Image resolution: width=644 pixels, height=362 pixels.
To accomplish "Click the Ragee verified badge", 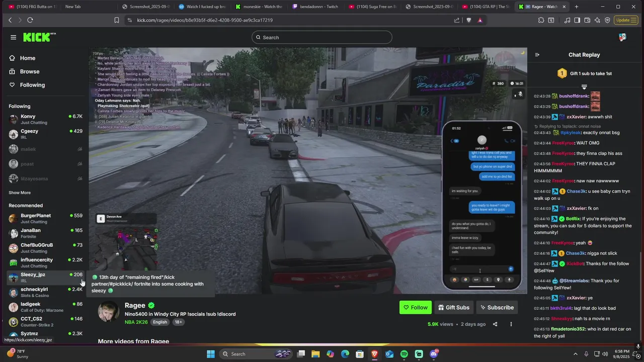I will click(151, 305).
